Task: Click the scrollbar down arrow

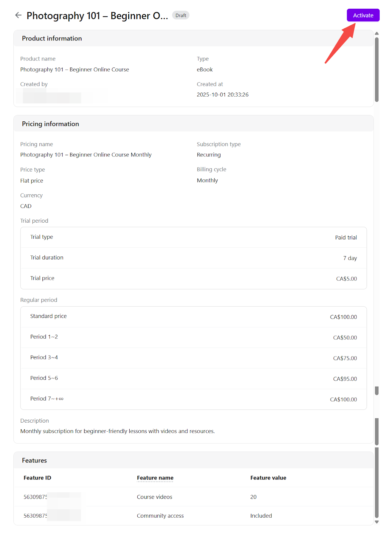Action: pos(377,522)
